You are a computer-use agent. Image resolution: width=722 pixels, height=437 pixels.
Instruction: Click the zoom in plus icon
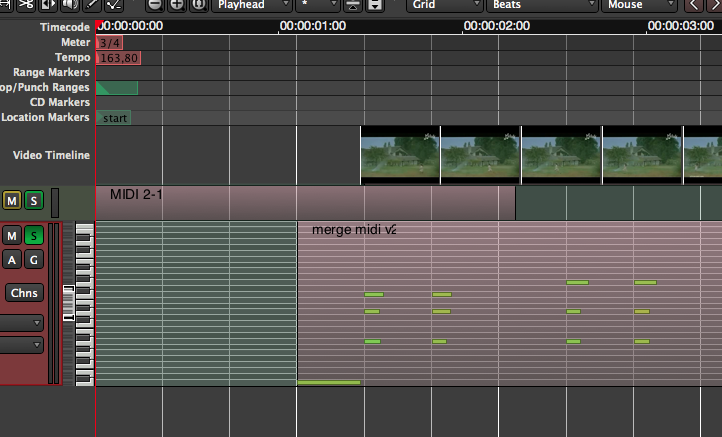point(177,5)
